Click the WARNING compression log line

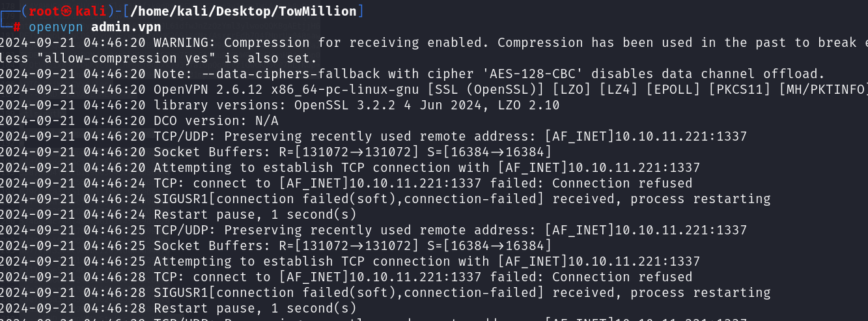click(x=434, y=43)
